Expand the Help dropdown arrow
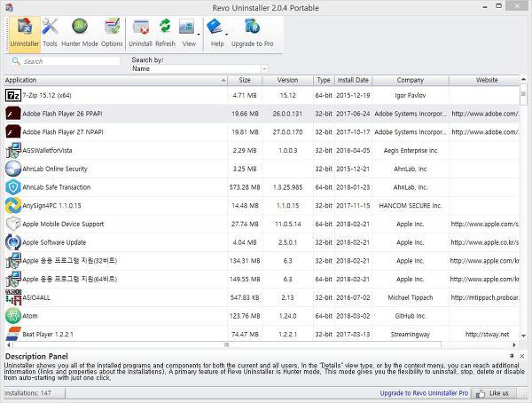532x403 pixels. [x=226, y=34]
